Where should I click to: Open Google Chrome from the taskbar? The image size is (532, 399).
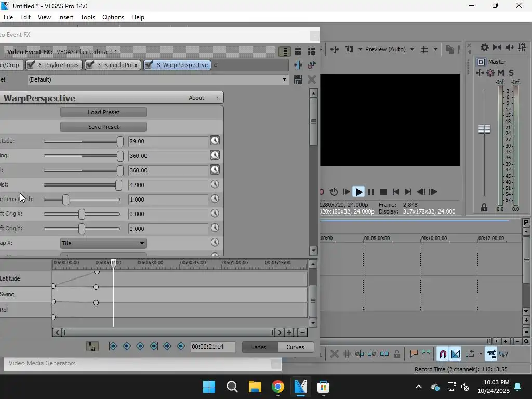tap(277, 387)
